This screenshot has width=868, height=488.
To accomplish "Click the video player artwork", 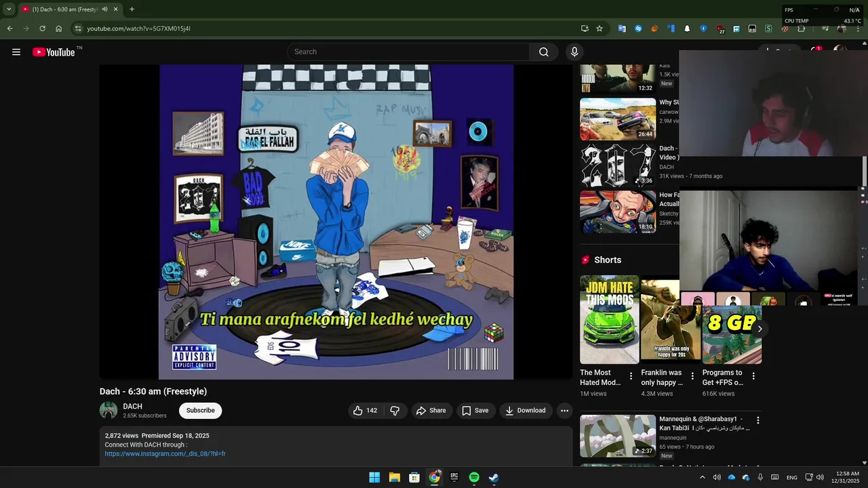I will pyautogui.click(x=336, y=222).
